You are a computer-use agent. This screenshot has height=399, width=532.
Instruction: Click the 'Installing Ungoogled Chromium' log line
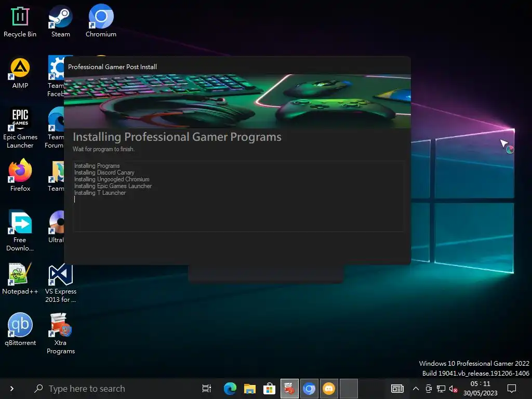coord(112,179)
